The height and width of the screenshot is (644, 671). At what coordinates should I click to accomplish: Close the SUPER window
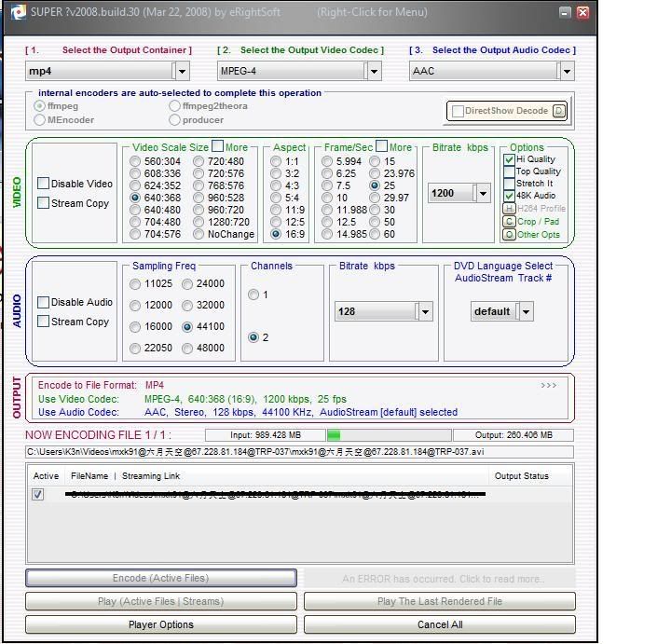pos(583,12)
